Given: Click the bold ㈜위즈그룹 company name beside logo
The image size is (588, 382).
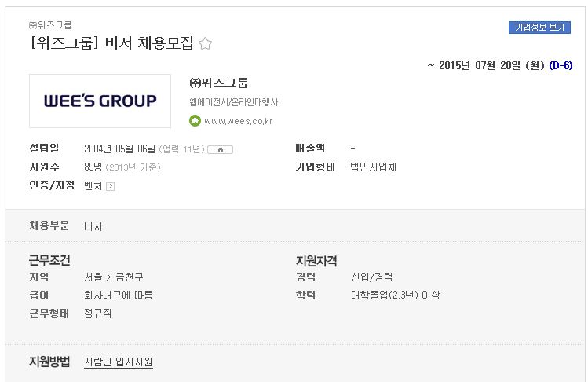Looking at the screenshot, I should coord(218,83).
